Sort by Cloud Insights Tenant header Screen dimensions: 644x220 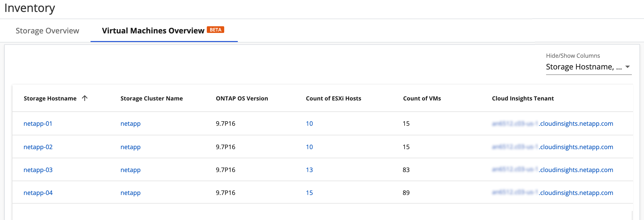(x=523, y=98)
